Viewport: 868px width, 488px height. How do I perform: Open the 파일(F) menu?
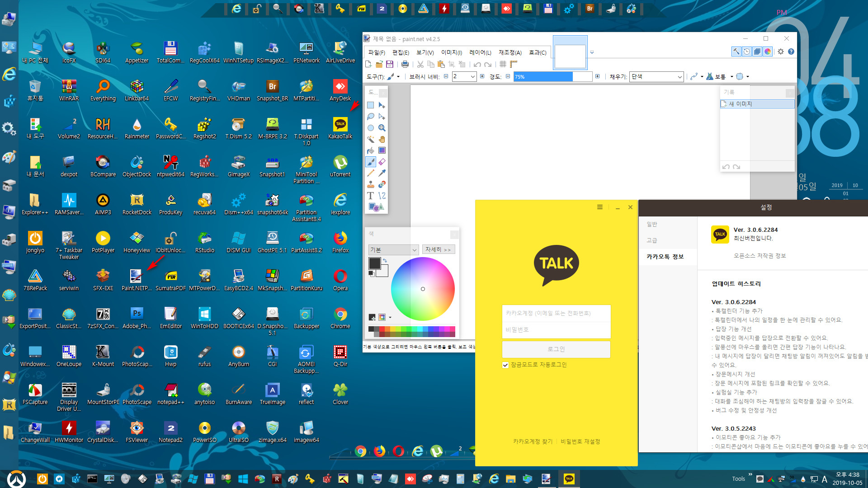(x=377, y=52)
